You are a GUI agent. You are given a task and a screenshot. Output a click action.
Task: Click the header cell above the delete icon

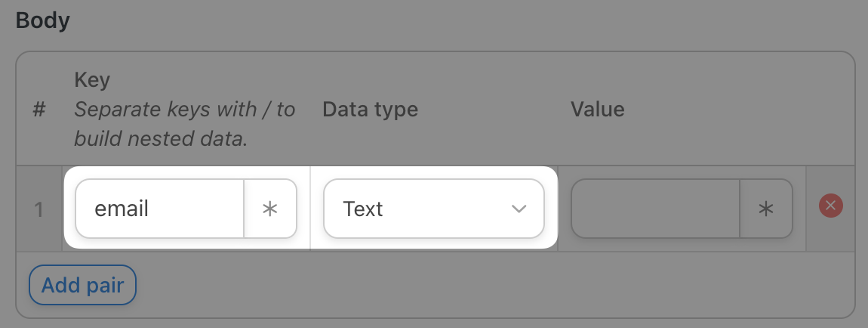pyautogui.click(x=830, y=110)
